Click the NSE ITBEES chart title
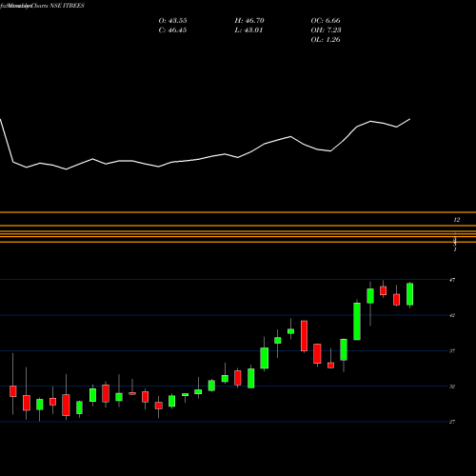This screenshot has height=476, width=476. point(67,6)
